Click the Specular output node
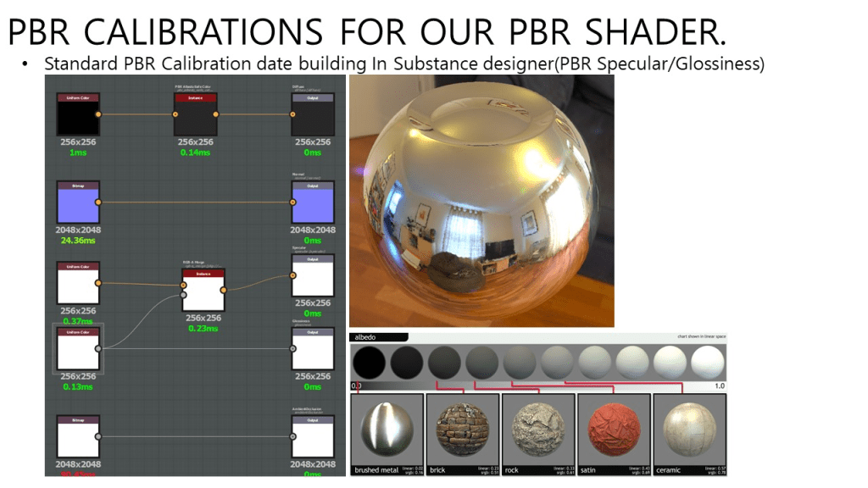Viewport: 868px width, 488px height. (x=313, y=275)
